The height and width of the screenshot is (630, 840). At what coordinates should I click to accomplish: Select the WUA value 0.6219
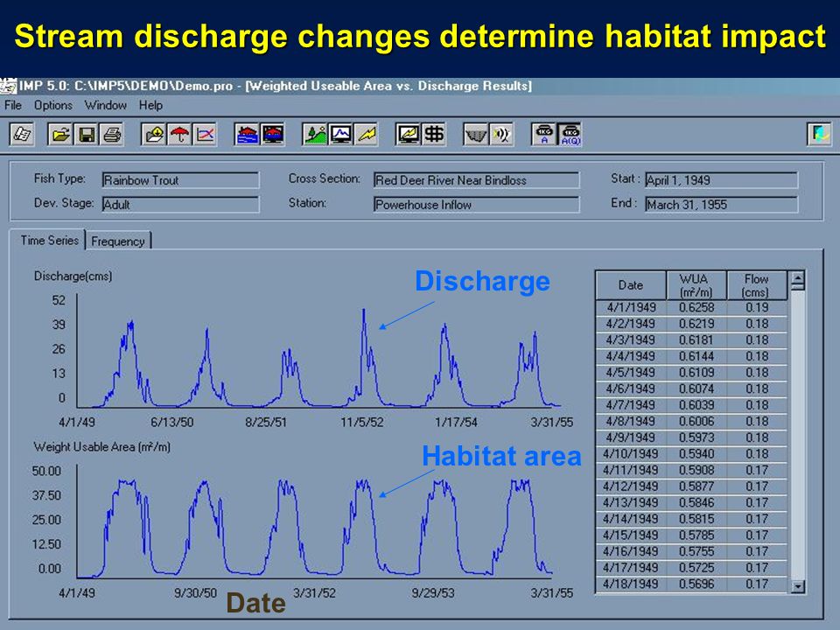tap(696, 324)
